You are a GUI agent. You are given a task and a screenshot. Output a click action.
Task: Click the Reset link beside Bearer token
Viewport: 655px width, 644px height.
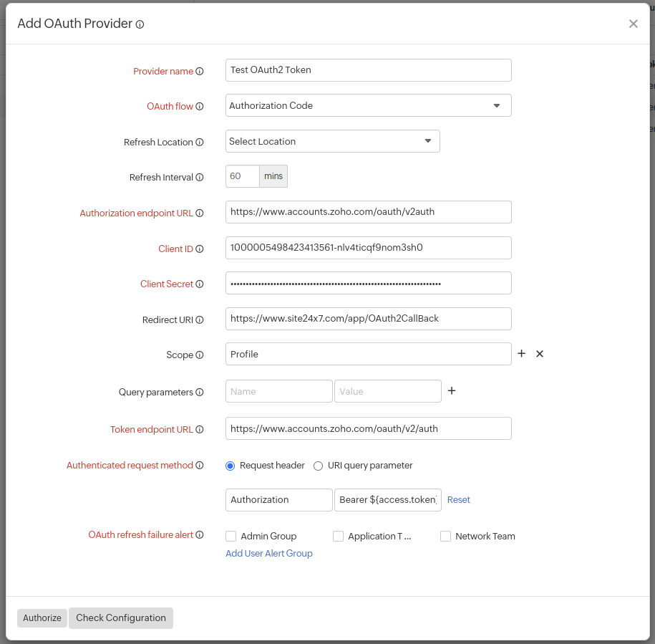pyautogui.click(x=458, y=499)
